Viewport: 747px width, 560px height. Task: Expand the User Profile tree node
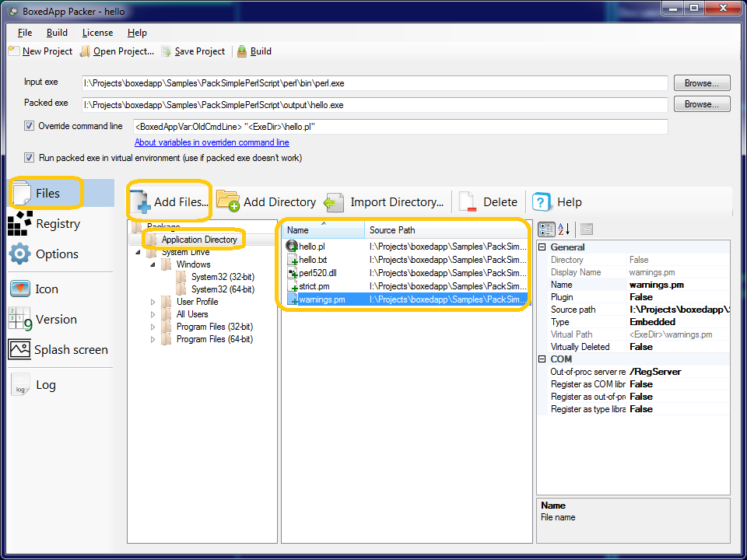pyautogui.click(x=153, y=301)
